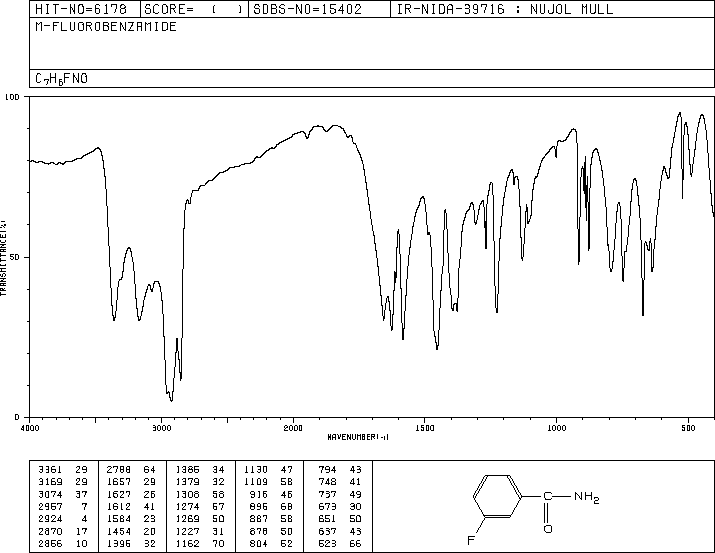Viewport: 715px width, 553px height.
Task: Select the 804 peak entry in table
Action: point(272,543)
